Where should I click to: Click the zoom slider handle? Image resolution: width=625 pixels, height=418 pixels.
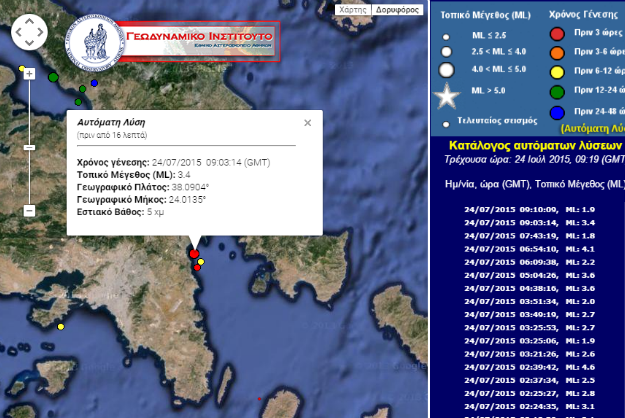[x=29, y=148]
